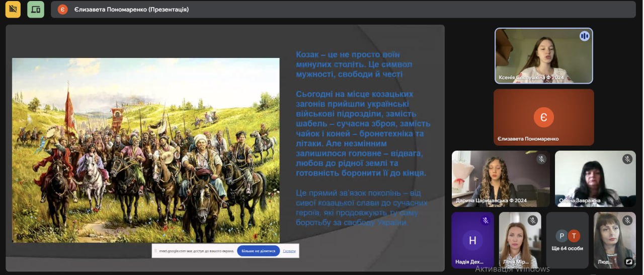
Task: Click the orange Є avatar in the presentation title bar
Action: pyautogui.click(x=62, y=10)
